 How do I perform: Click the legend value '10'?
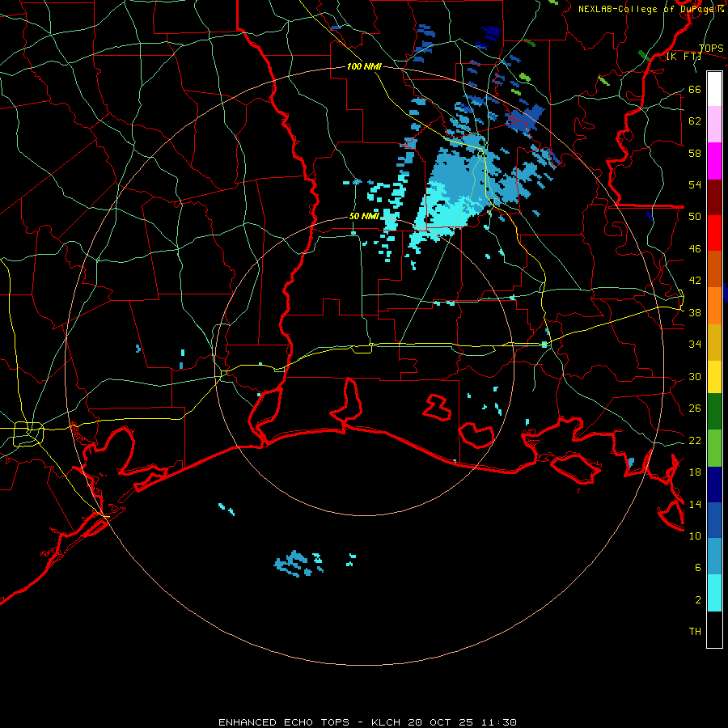[x=695, y=536]
